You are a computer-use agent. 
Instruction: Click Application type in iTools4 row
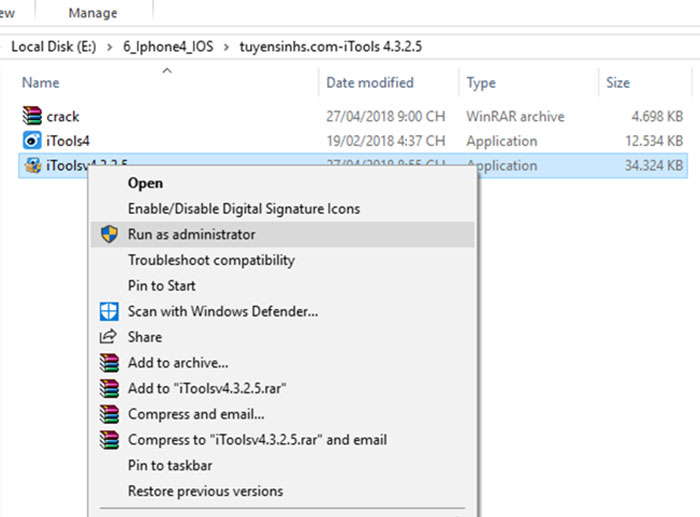(x=502, y=141)
